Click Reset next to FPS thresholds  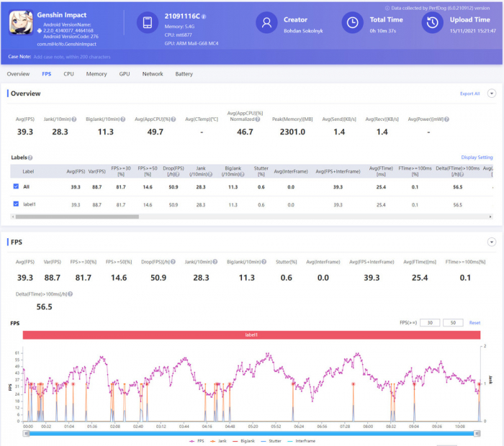click(474, 322)
